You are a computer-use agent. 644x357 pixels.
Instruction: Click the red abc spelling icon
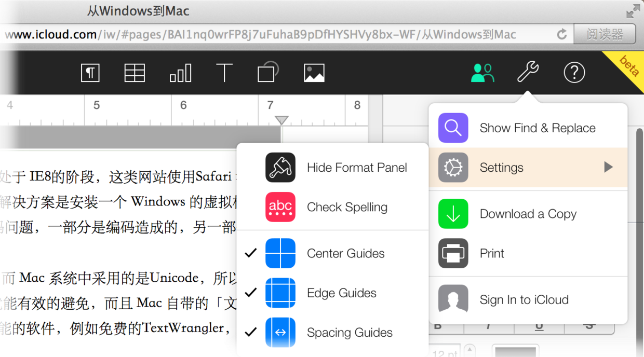(280, 207)
